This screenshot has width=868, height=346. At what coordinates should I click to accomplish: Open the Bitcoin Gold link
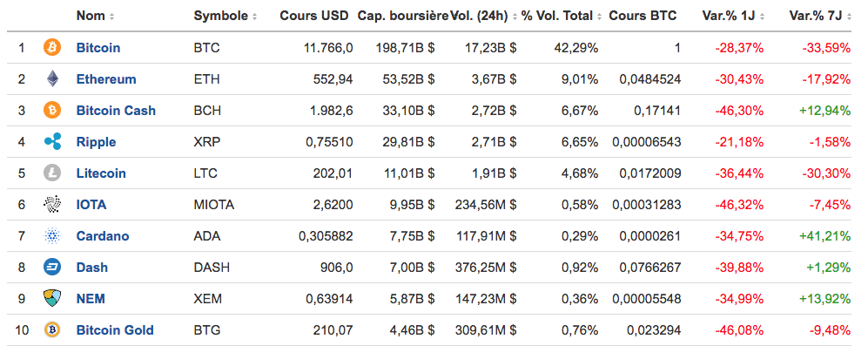coord(115,330)
